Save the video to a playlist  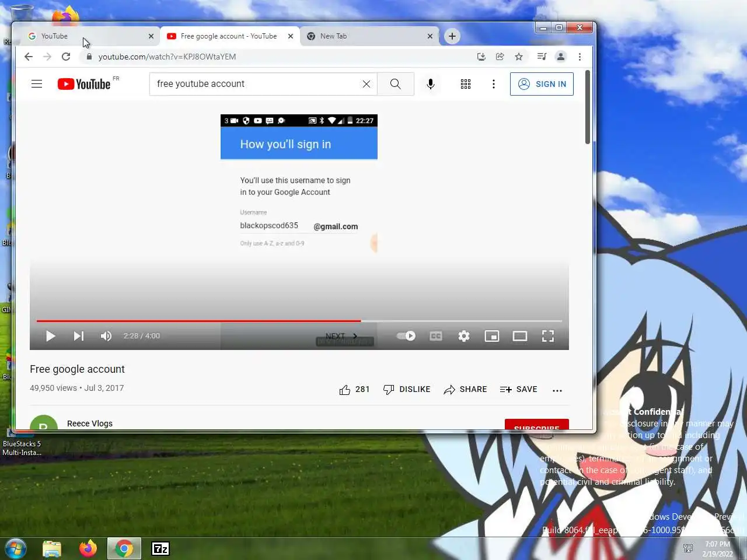tap(519, 390)
